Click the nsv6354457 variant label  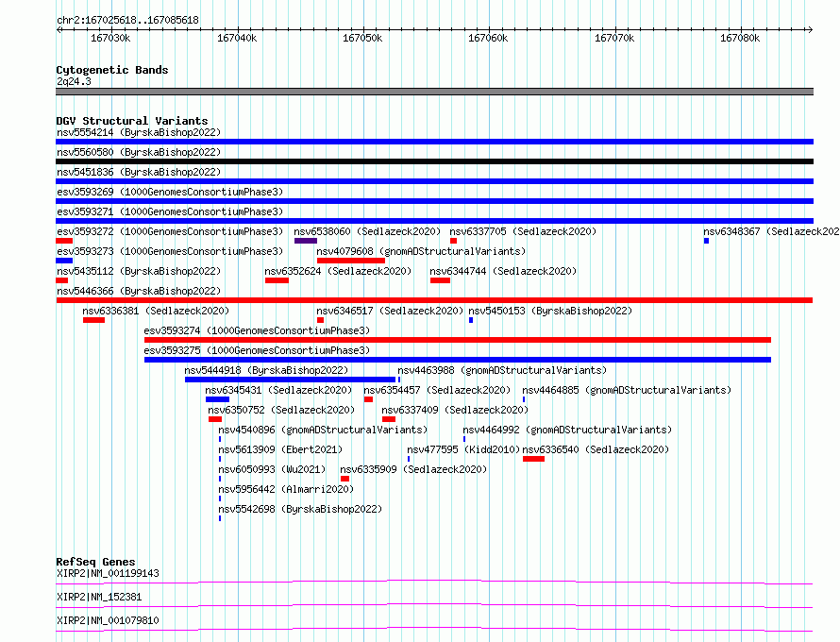(437, 390)
